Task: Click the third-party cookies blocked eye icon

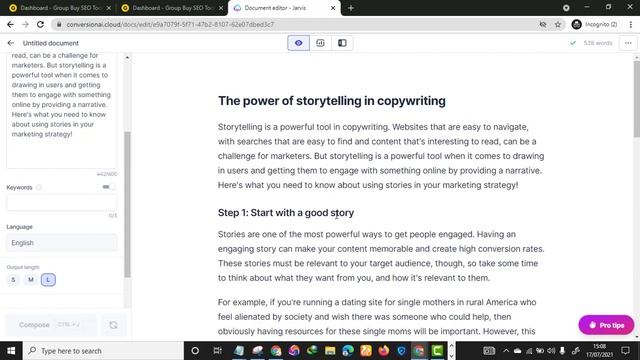Action: tap(543, 24)
